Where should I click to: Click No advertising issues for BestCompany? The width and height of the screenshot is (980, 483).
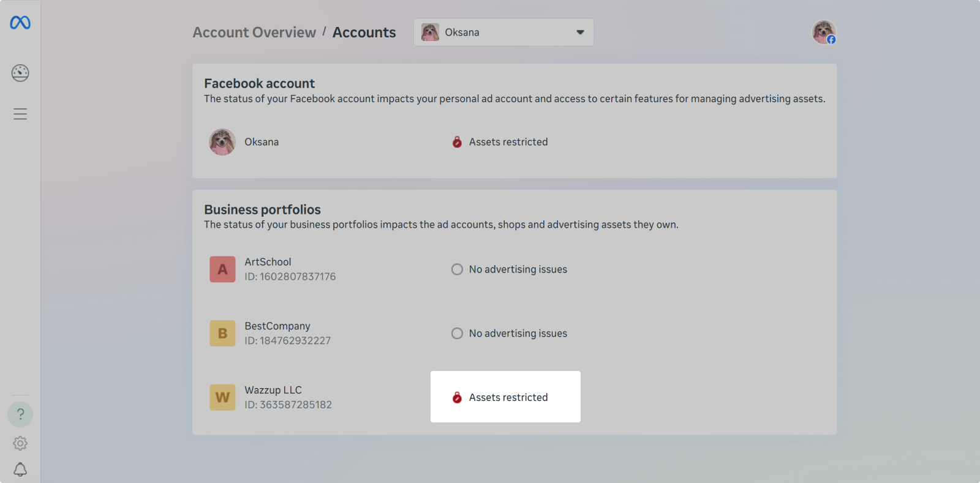[518, 334]
